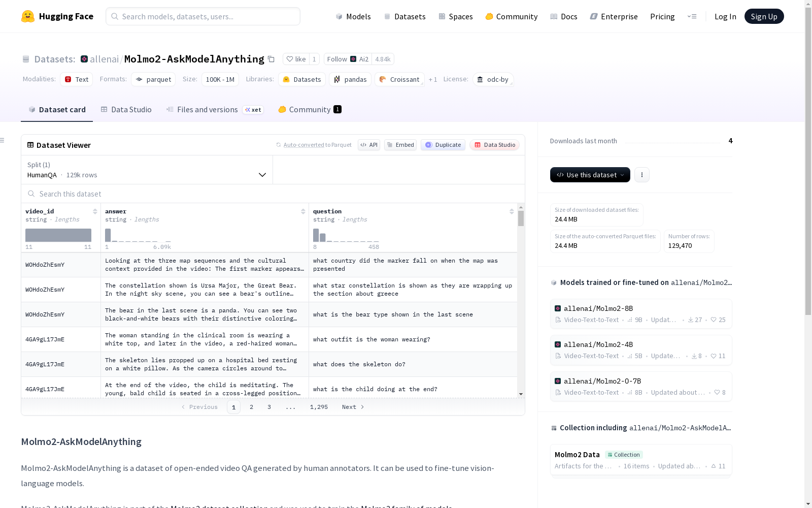Open the Community tab
Image resolution: width=812 pixels, height=508 pixels.
310,110
